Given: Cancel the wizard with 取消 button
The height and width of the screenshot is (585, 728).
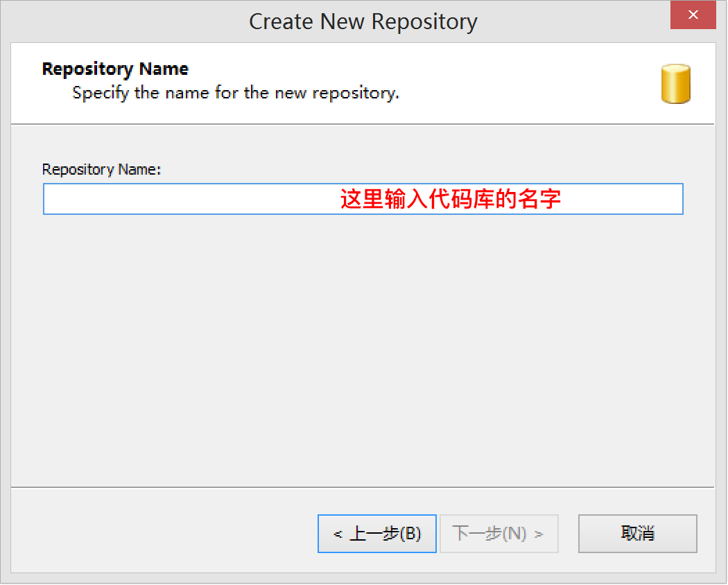Looking at the screenshot, I should point(637,534).
